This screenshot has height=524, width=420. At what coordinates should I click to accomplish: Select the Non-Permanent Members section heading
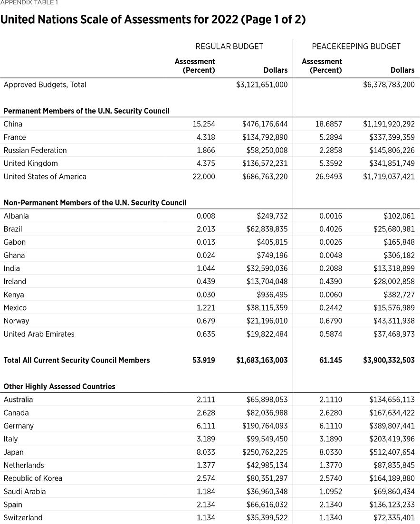click(95, 203)
